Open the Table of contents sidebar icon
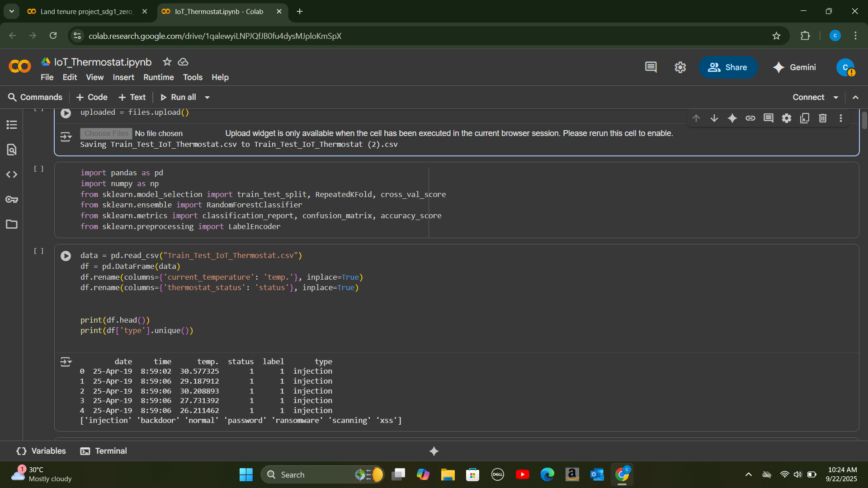 (12, 125)
